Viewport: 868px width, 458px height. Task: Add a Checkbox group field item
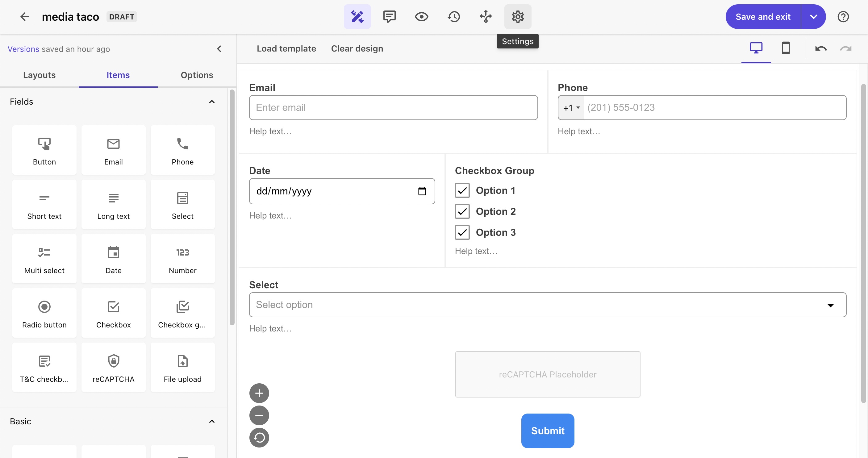tap(182, 313)
